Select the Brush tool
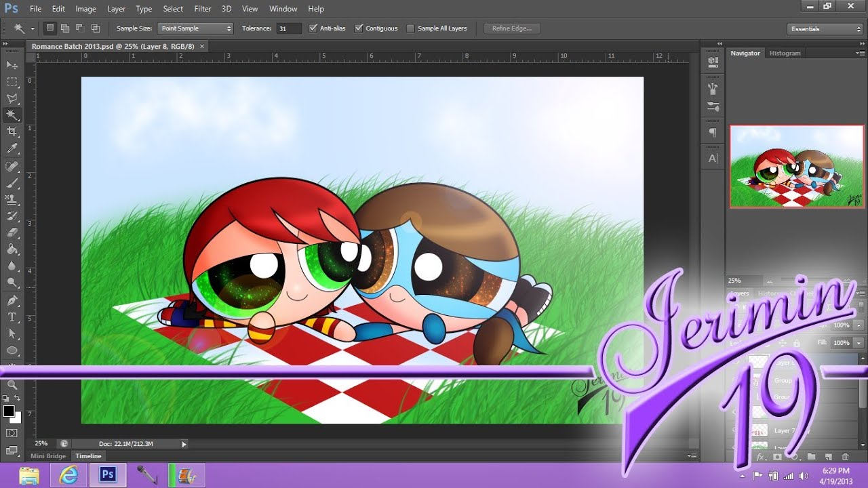 click(12, 183)
